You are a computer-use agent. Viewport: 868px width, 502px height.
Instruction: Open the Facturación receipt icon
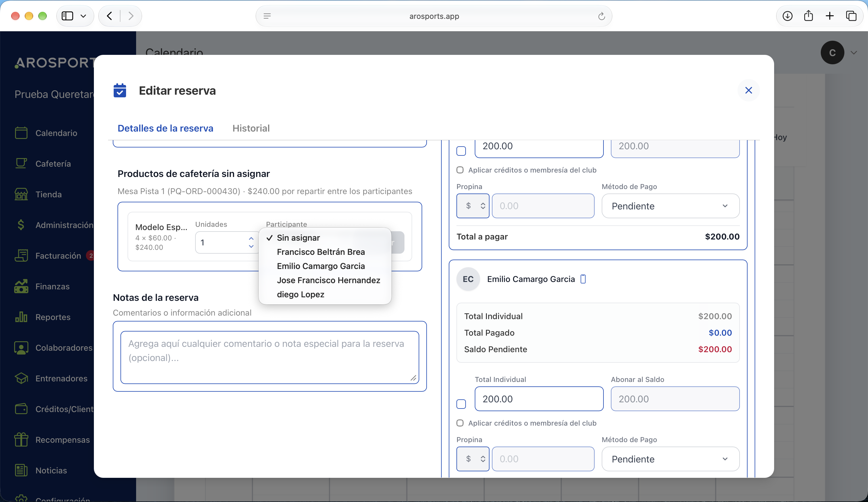21,255
